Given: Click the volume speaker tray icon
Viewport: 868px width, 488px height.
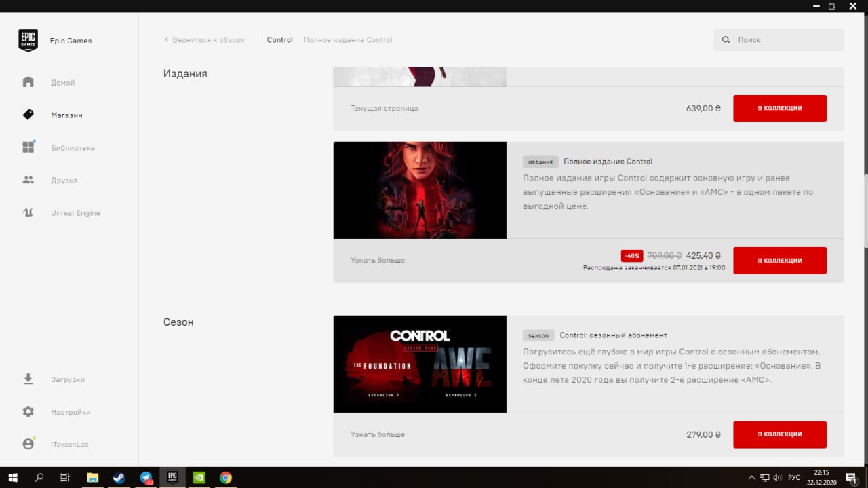Looking at the screenshot, I should click(777, 477).
